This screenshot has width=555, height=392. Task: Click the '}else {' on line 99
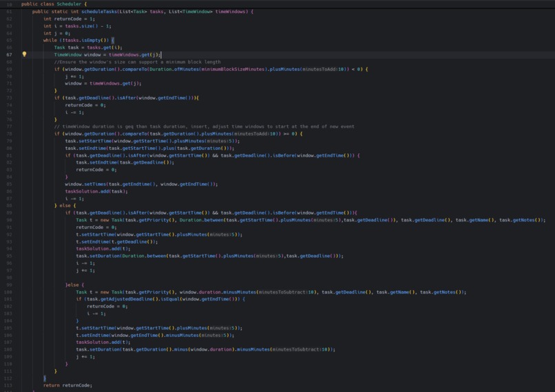click(x=74, y=285)
